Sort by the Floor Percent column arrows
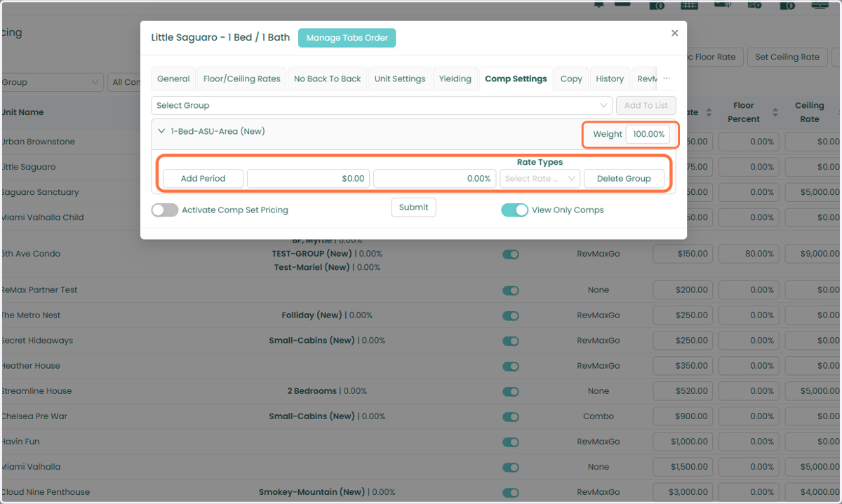842x504 pixels. point(775,112)
